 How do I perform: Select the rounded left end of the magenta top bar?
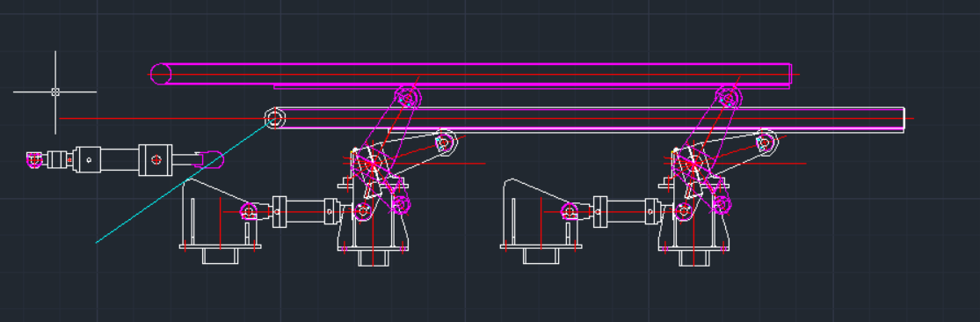click(x=161, y=74)
